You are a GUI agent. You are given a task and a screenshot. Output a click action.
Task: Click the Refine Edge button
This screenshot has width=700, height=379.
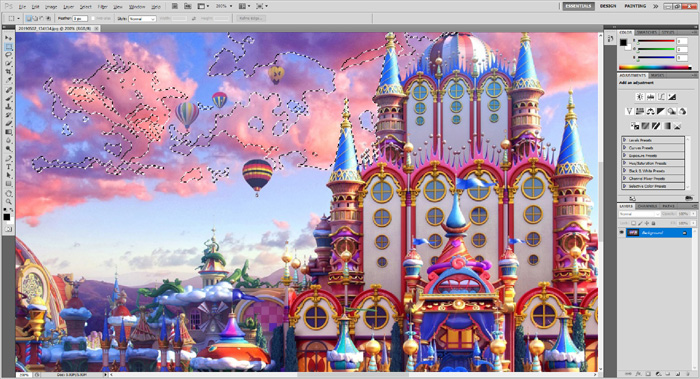(x=251, y=18)
